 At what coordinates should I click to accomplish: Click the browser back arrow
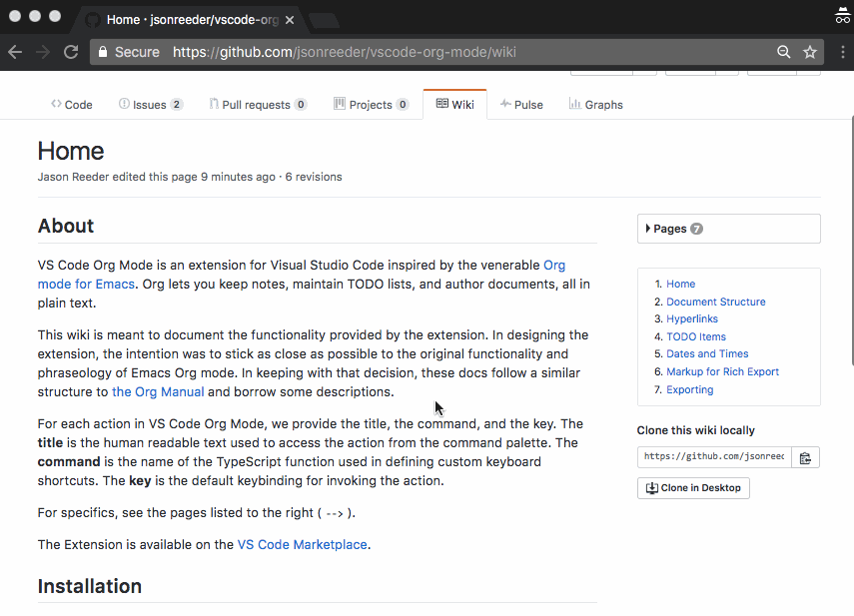15,52
